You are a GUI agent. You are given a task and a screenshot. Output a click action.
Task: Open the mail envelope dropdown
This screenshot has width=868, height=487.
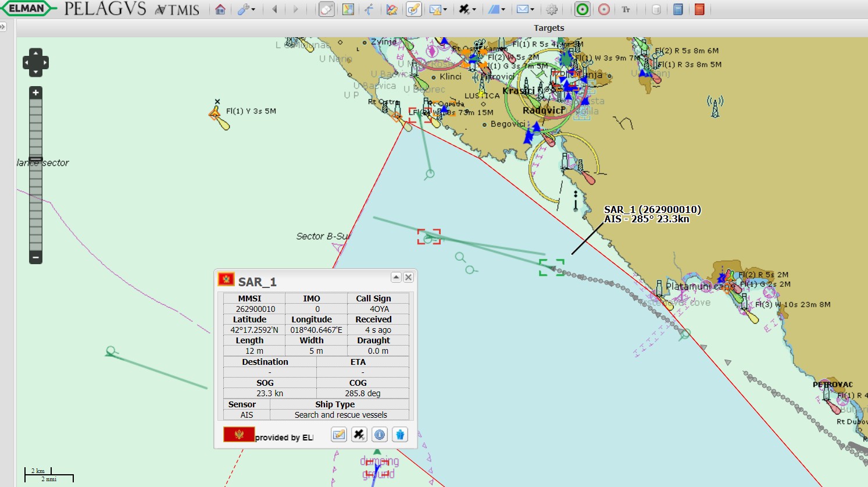click(525, 9)
